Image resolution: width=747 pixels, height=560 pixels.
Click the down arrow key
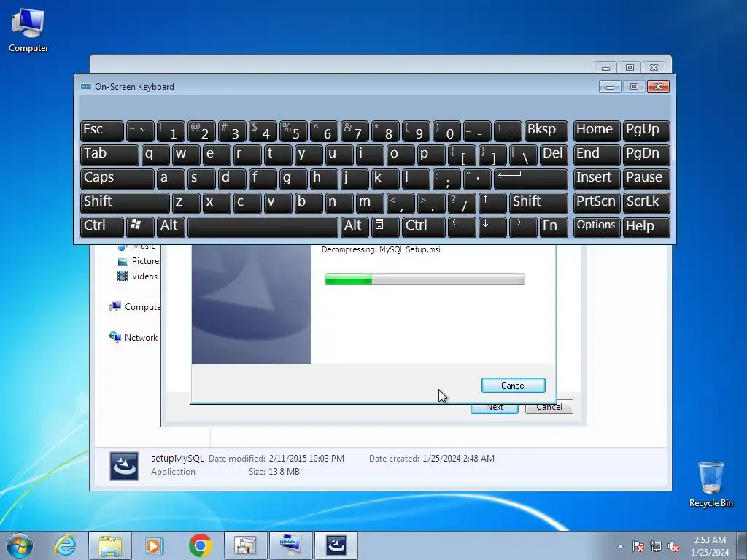point(492,227)
